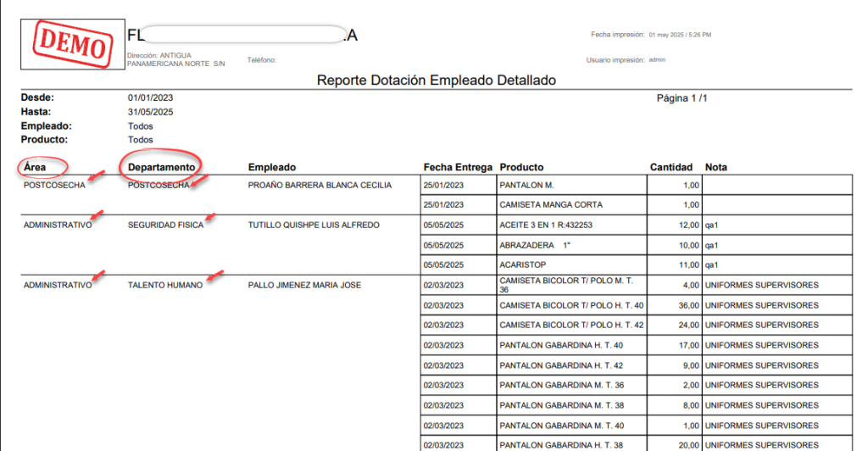Select the Empleado column header
This screenshot has height=451, width=868.
tap(272, 167)
